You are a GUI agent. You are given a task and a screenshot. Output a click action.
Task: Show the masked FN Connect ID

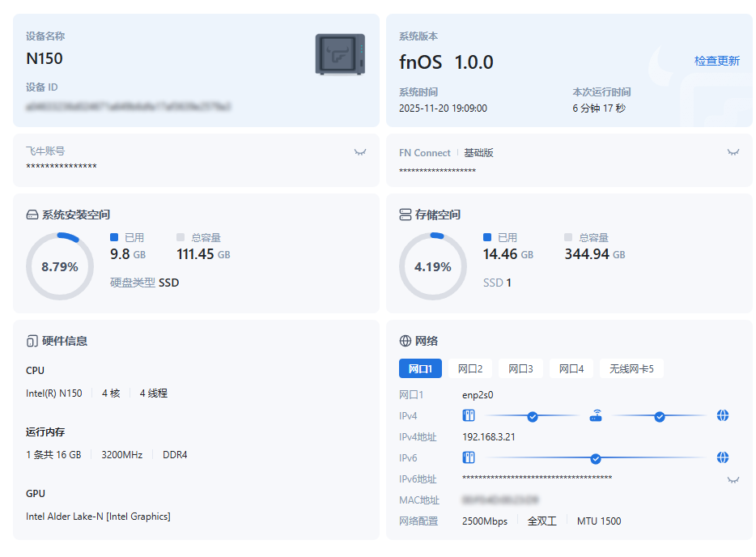(x=733, y=152)
